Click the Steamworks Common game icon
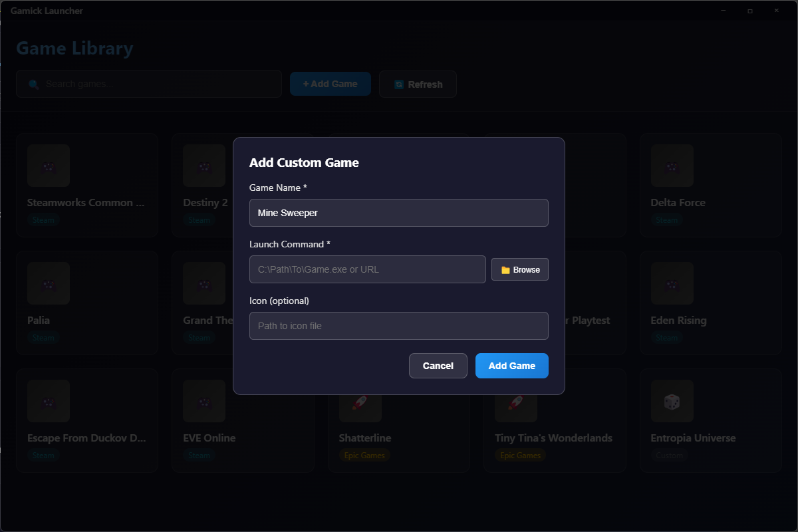This screenshot has height=532, width=798. tap(49, 166)
